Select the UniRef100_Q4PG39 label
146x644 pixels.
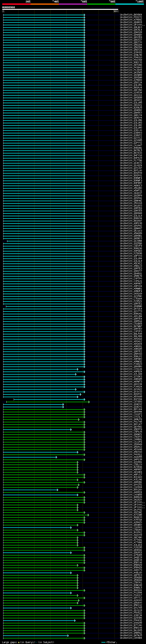click(x=131, y=460)
